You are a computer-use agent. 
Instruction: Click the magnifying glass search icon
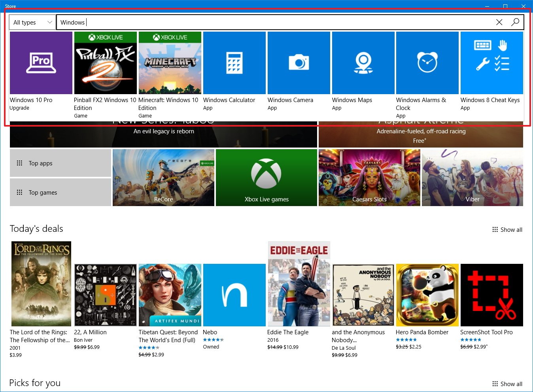[515, 22]
